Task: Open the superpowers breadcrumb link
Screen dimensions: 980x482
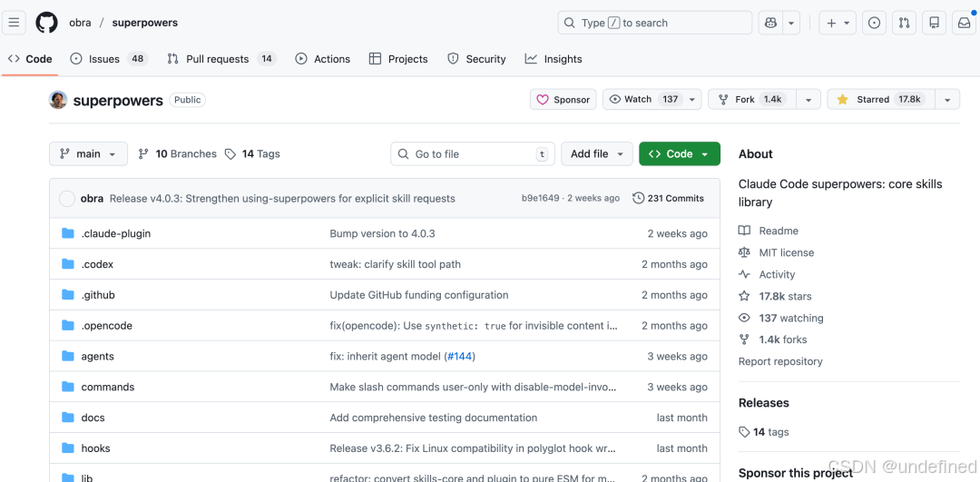Action: click(145, 23)
